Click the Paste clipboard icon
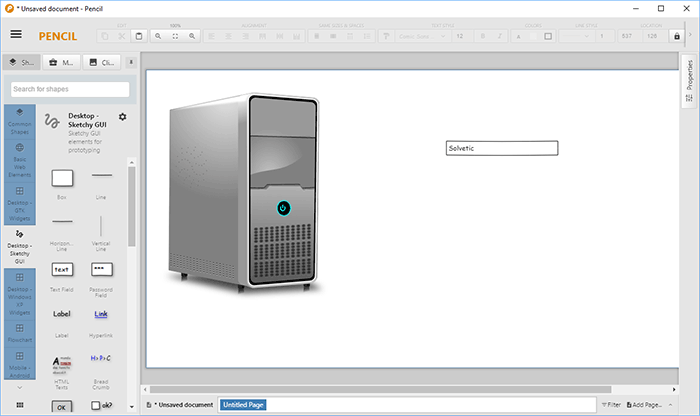This screenshot has height=416, width=700. pos(139,36)
